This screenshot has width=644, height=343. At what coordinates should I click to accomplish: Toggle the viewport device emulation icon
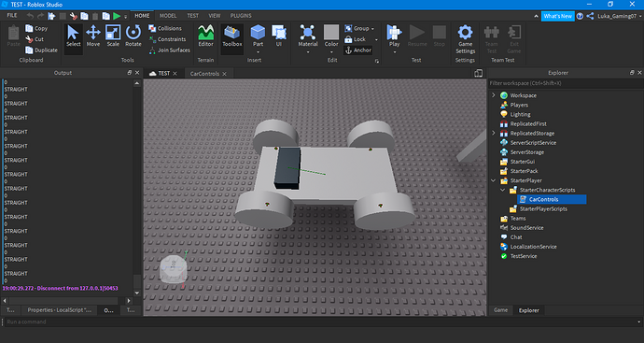(x=478, y=73)
